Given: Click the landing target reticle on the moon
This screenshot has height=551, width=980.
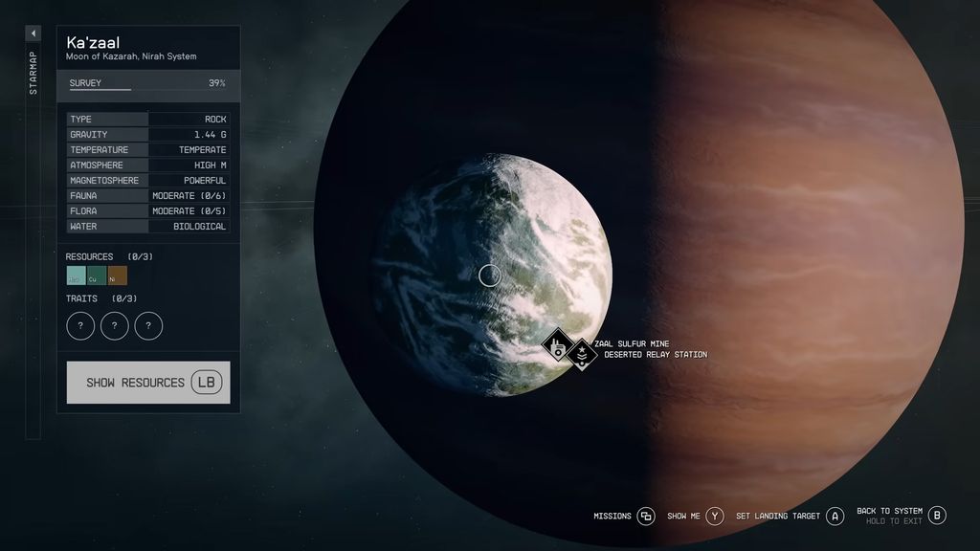Looking at the screenshot, I should pyautogui.click(x=489, y=275).
